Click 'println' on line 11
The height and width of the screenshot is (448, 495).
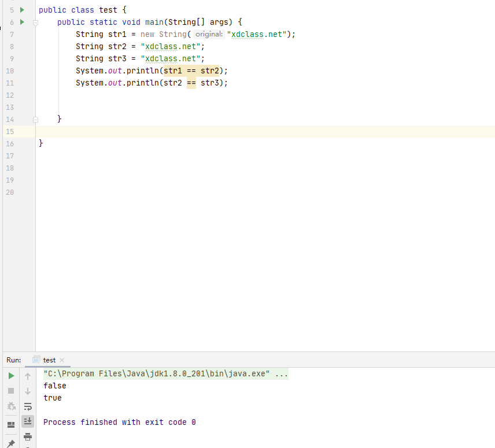(143, 83)
